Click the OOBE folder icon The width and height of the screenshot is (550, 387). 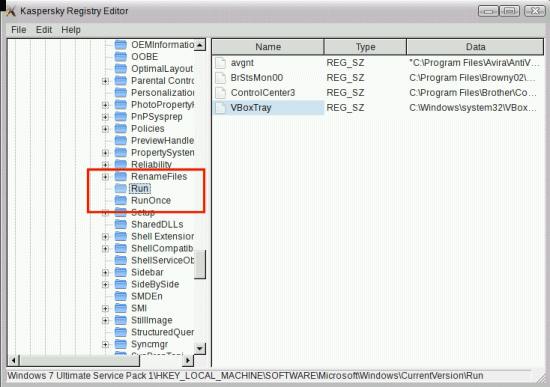pos(121,57)
